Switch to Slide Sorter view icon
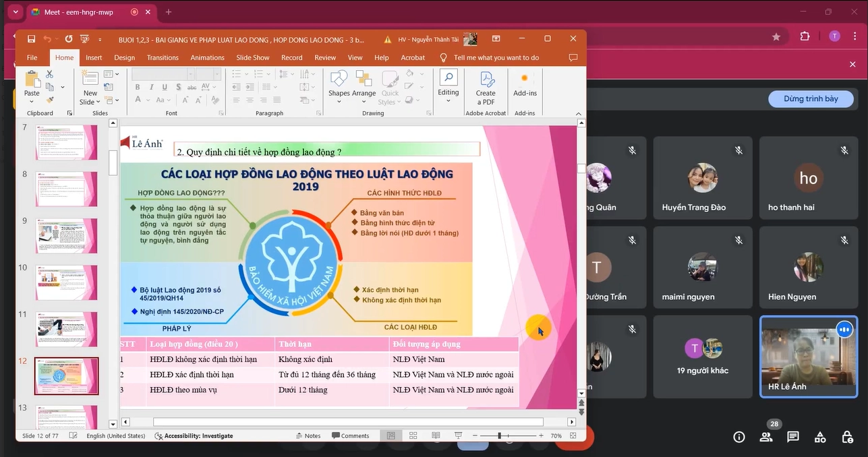Screen dimensions: 868x457 (413, 436)
